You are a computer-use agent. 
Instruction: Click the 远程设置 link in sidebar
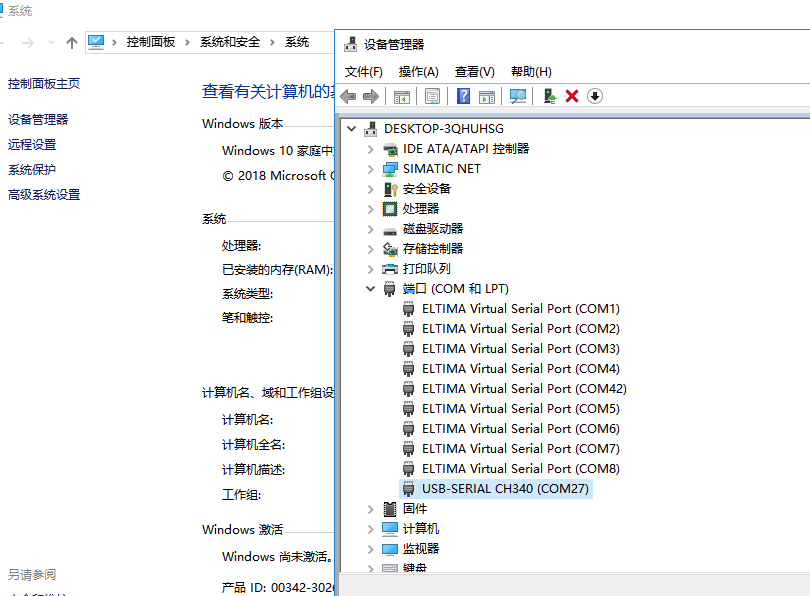point(32,145)
